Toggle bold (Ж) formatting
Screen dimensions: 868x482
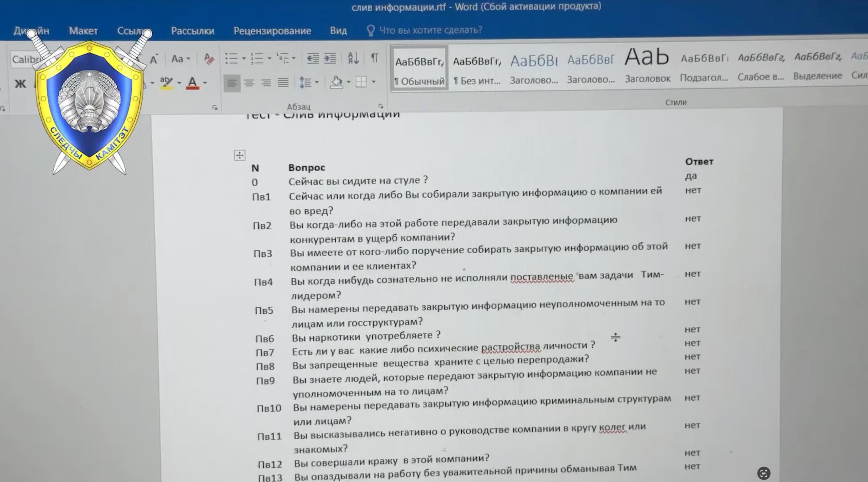tap(20, 84)
